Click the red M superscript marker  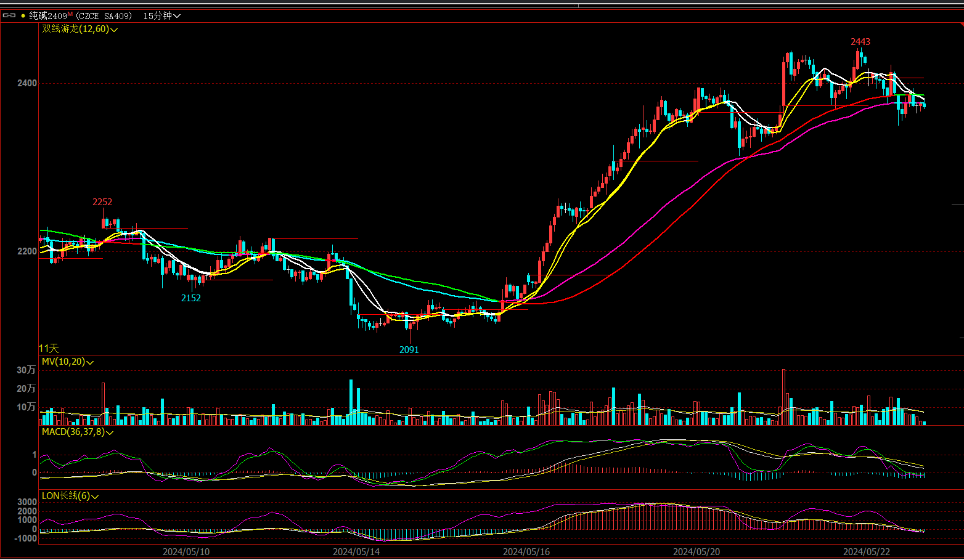(70, 14)
